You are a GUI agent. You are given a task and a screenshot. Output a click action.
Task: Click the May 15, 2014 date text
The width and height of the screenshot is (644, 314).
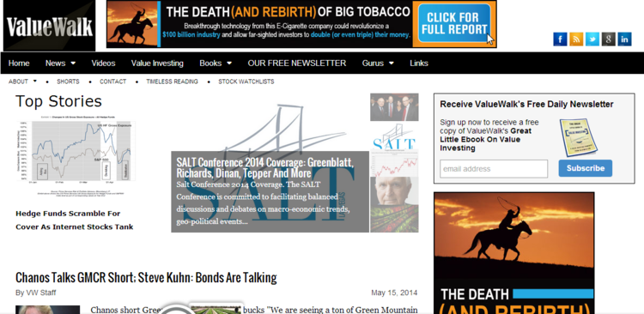[x=394, y=293]
